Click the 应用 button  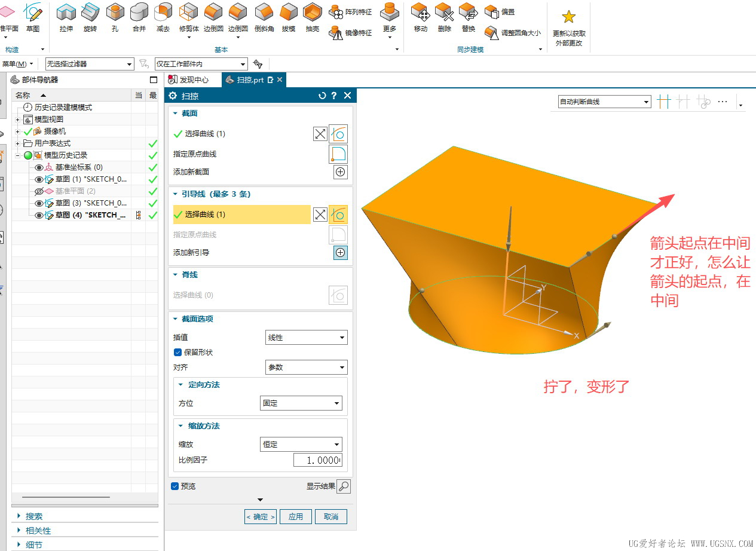(296, 517)
